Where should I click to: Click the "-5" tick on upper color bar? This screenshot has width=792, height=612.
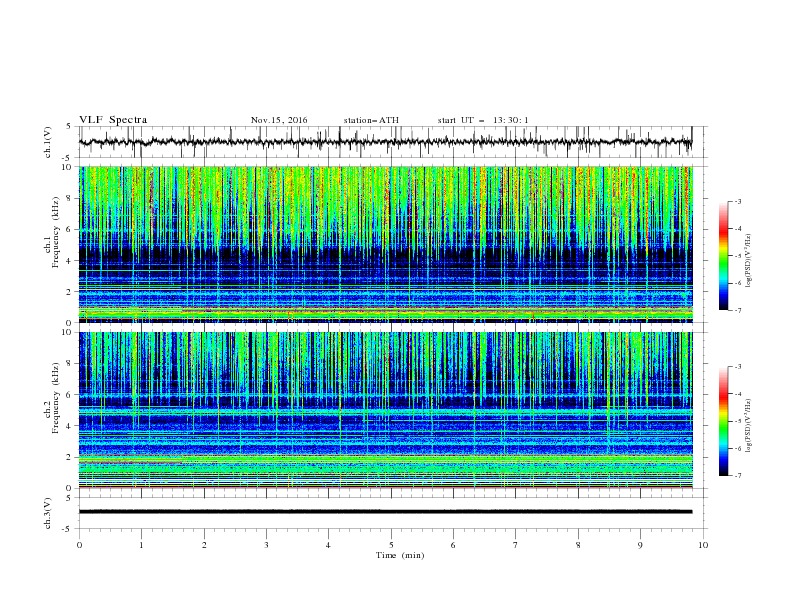coord(737,256)
